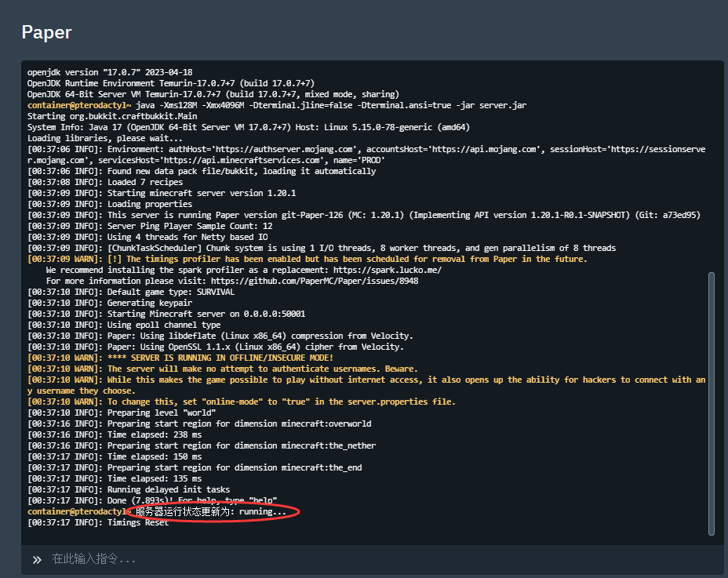728x578 pixels.
Task: Click "Default game type: SURVIVAL" line
Action: [130, 292]
